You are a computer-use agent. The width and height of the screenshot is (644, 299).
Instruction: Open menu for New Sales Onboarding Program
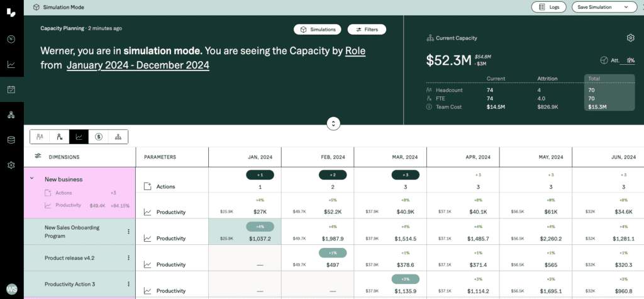pyautogui.click(x=129, y=231)
